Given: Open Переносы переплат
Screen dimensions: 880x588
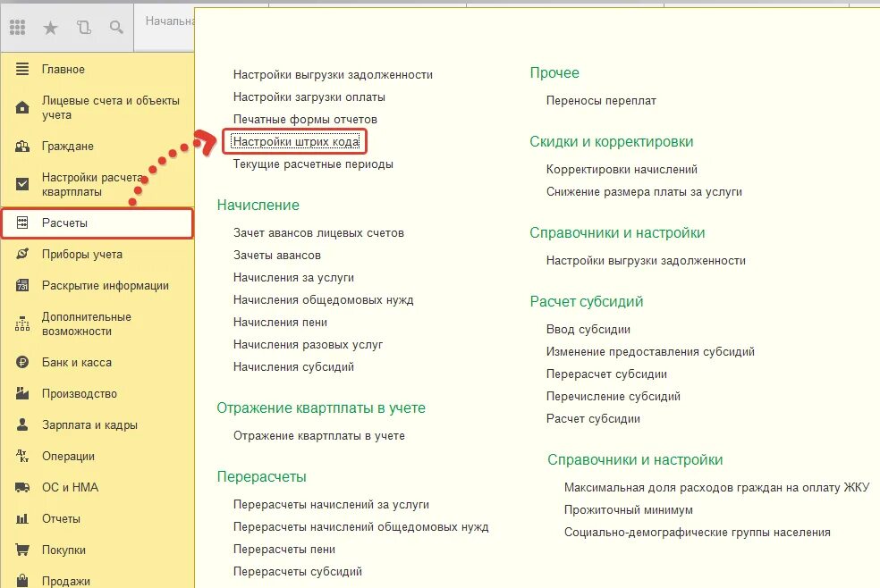Looking at the screenshot, I should coord(601,101).
